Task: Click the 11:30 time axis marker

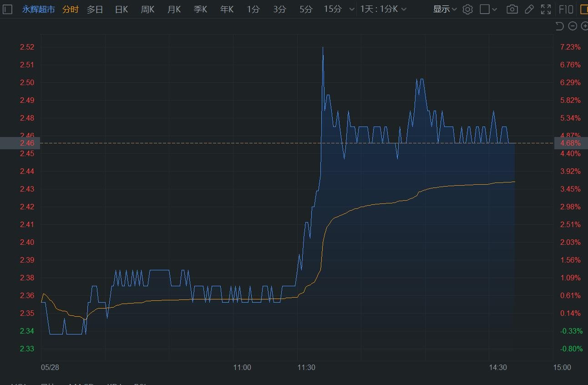Action: tap(306, 367)
